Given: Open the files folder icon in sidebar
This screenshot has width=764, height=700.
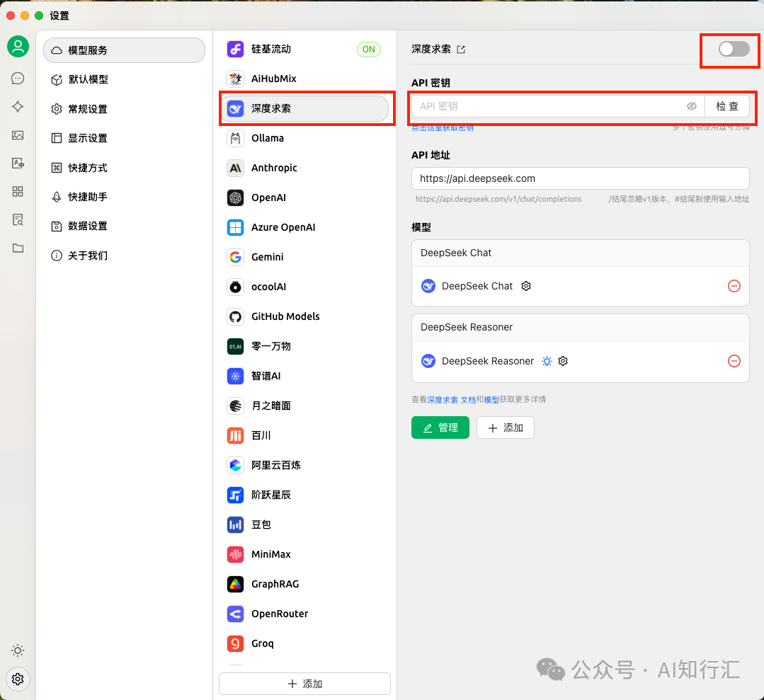Looking at the screenshot, I should tap(18, 248).
